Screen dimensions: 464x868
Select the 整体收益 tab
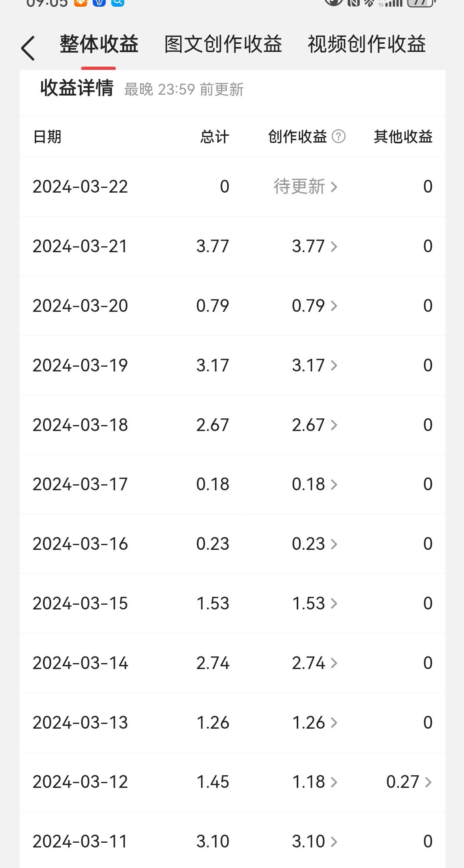coord(99,44)
